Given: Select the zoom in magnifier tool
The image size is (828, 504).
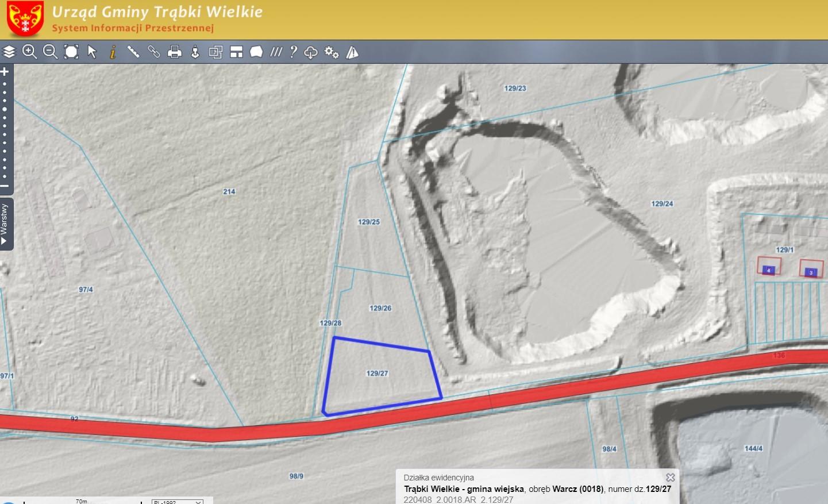Looking at the screenshot, I should [29, 52].
